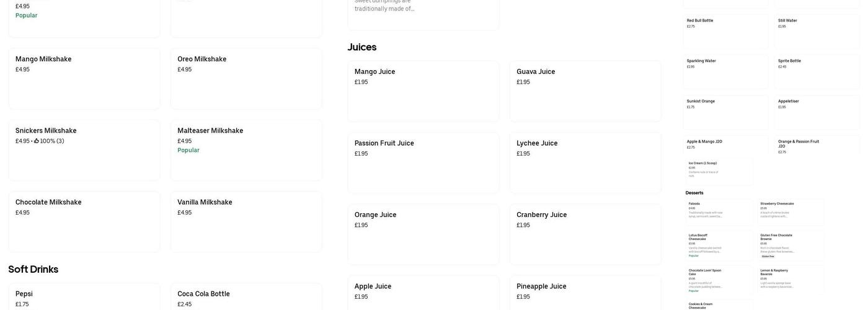This screenshot has width=868, height=310.
Task: Select the Cranberry Juice item
Action: 585,234
